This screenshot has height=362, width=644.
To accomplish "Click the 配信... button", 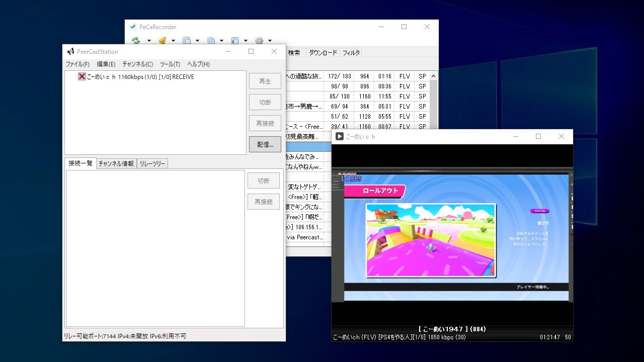I will [265, 144].
